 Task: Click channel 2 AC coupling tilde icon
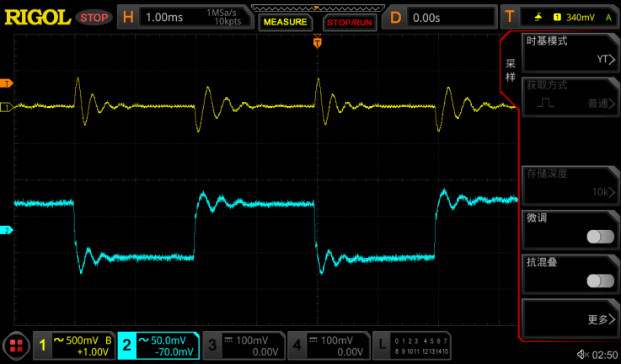click(143, 340)
